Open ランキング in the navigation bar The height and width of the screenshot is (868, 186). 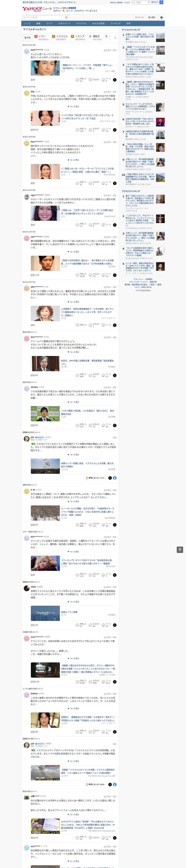(x=115, y=24)
